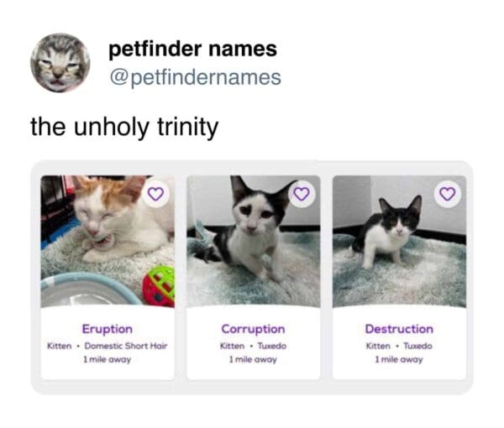Image resolution: width=504 pixels, height=428 pixels.
Task: Open the Corruption pet name link
Action: [253, 329]
